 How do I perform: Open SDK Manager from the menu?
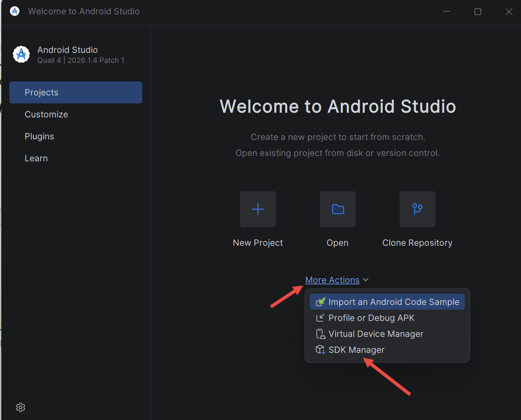387,350
